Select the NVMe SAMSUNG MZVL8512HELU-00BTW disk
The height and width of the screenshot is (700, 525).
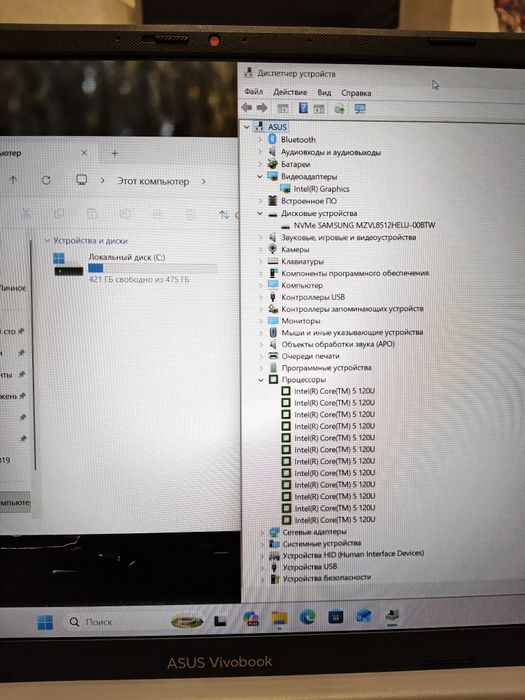click(364, 225)
